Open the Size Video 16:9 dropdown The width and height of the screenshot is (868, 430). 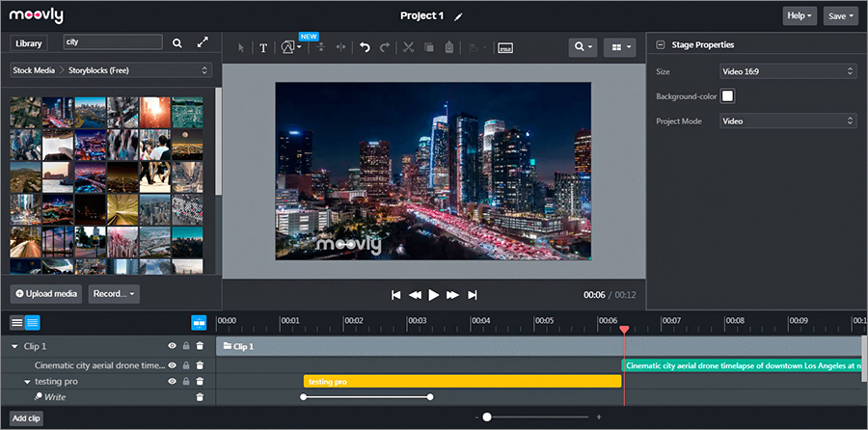788,71
